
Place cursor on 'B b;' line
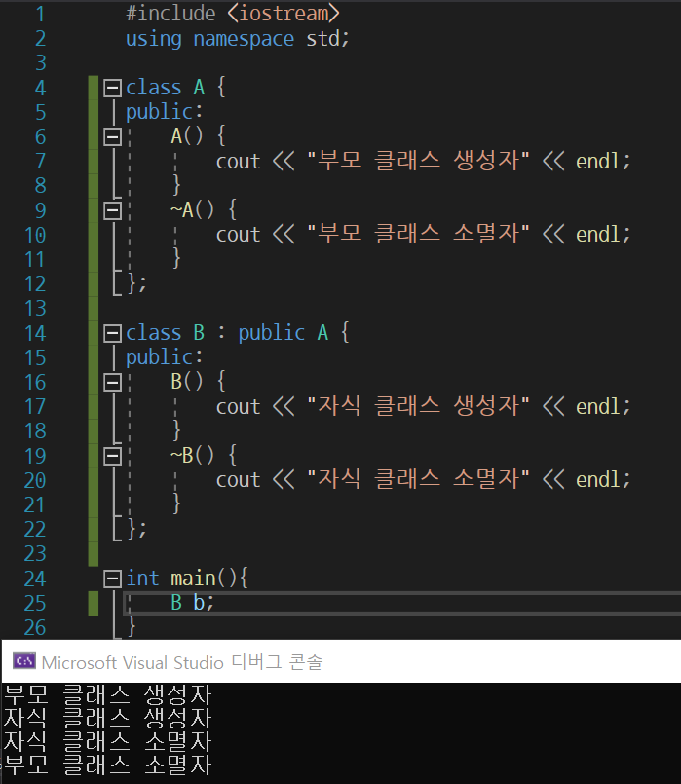193,603
